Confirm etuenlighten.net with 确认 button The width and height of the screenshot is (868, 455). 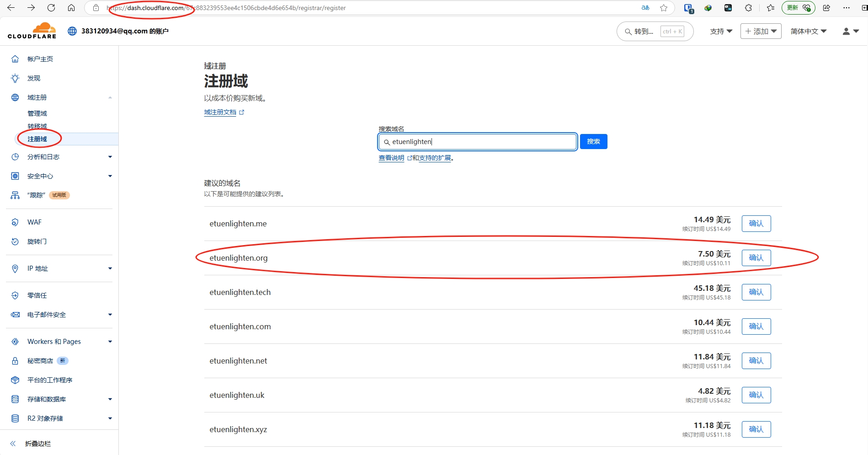click(756, 361)
